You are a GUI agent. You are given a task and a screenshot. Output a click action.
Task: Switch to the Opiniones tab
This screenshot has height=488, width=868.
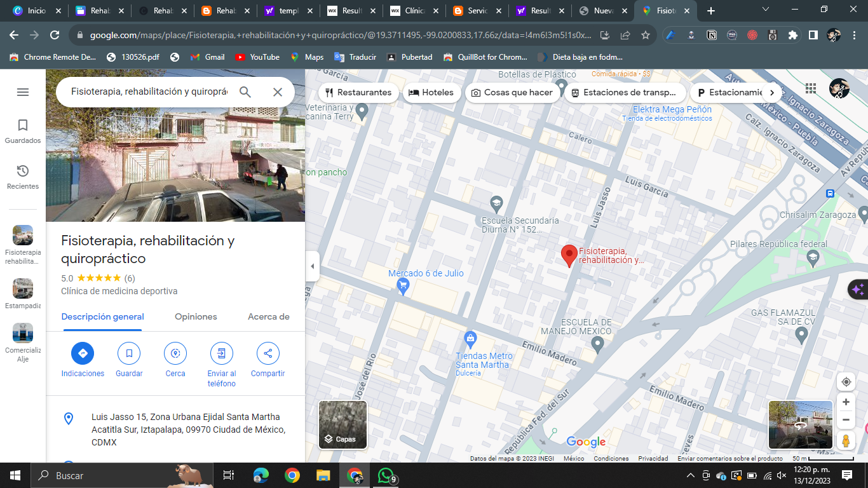point(196,316)
